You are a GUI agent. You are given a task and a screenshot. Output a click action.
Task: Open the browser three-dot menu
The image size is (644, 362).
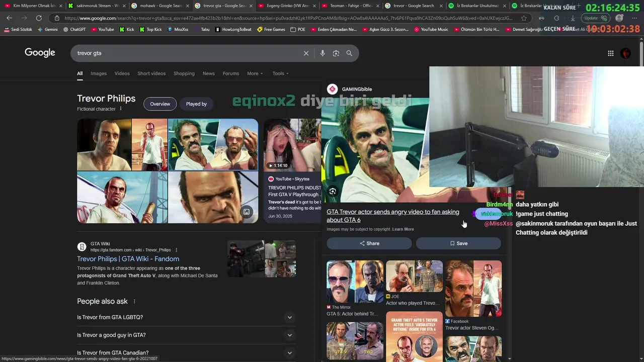[634, 18]
